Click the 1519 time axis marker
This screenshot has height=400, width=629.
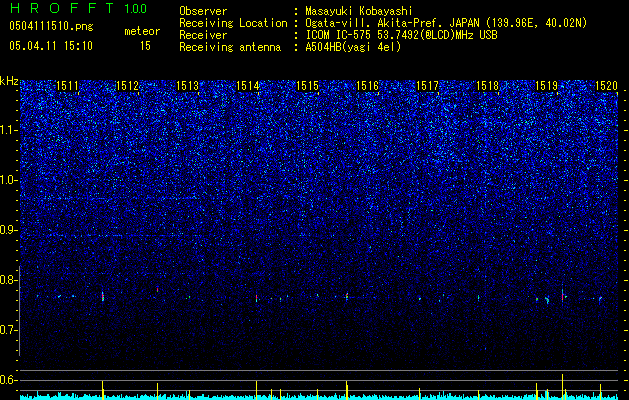(x=547, y=85)
